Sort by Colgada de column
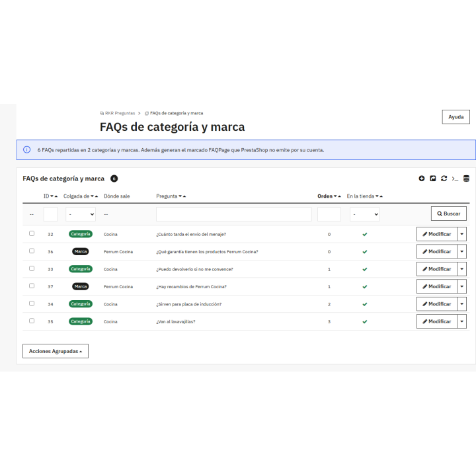Screen dimensions: 476x476 (x=76, y=196)
